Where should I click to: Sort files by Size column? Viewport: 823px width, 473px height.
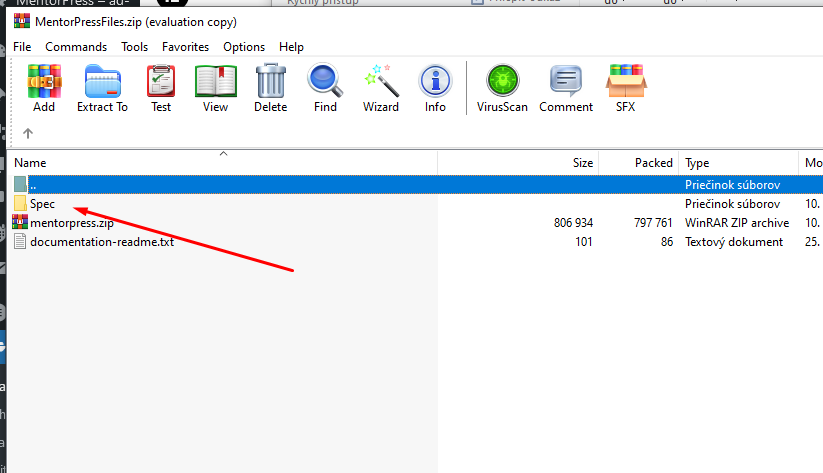(582, 163)
